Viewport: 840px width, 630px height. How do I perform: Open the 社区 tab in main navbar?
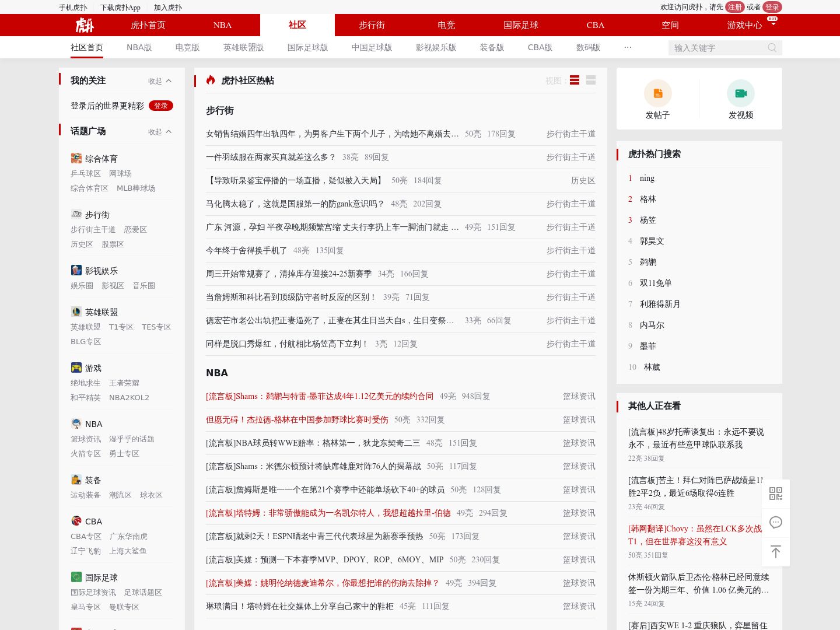[x=297, y=25]
